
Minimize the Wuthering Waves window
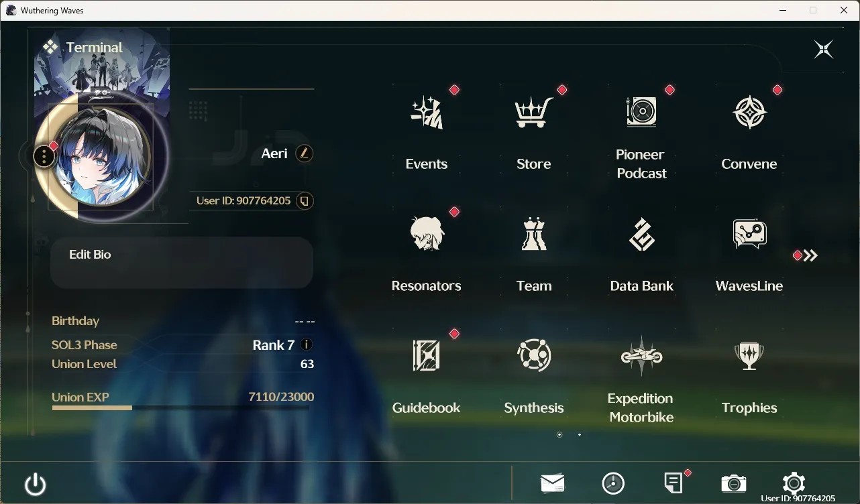[x=783, y=10]
